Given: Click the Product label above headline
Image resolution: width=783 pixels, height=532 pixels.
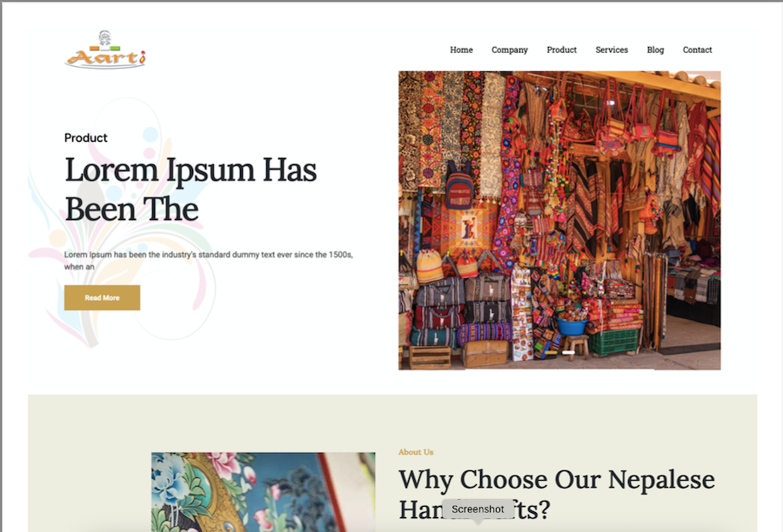Looking at the screenshot, I should 85,137.
